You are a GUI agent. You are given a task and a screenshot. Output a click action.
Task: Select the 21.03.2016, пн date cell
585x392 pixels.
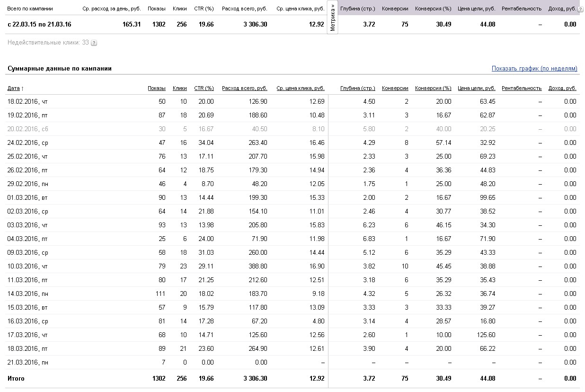[x=28, y=362]
